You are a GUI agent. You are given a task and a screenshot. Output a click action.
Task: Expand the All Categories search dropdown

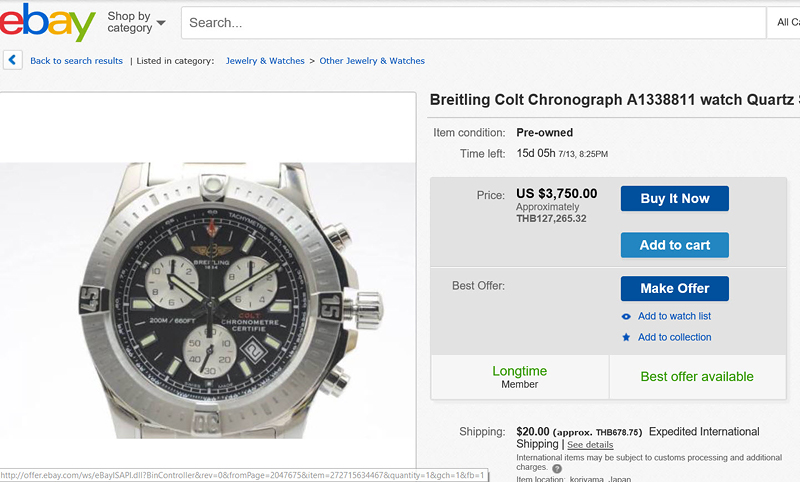(x=786, y=22)
